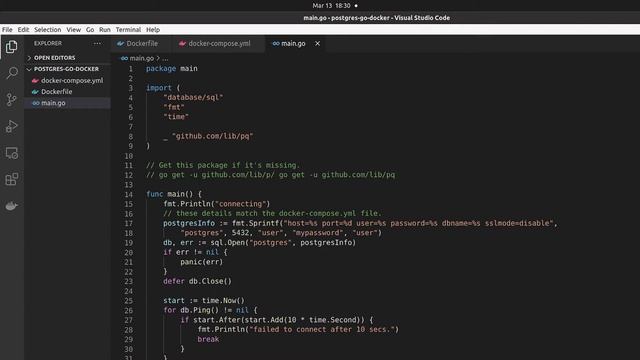Viewport: 640px width, 360px height.
Task: Click the defer db.Close() line
Action: (197, 281)
